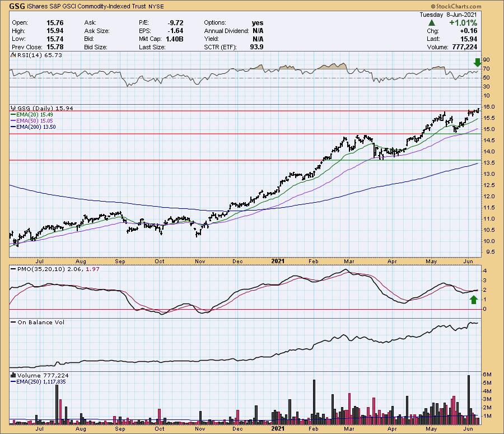504x434 pixels.
Task: Click the 4 tick on PMO axis
Action: (485, 270)
